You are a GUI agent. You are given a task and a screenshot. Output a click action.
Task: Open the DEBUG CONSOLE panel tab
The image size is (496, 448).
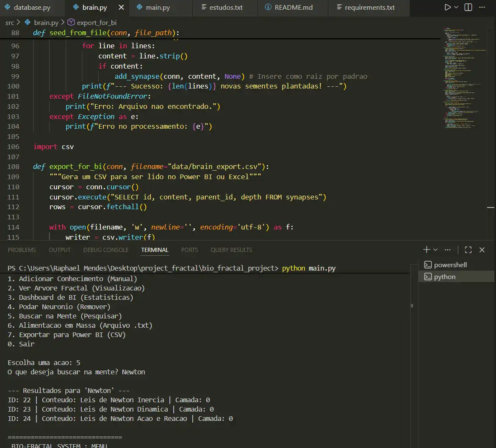pyautogui.click(x=106, y=250)
